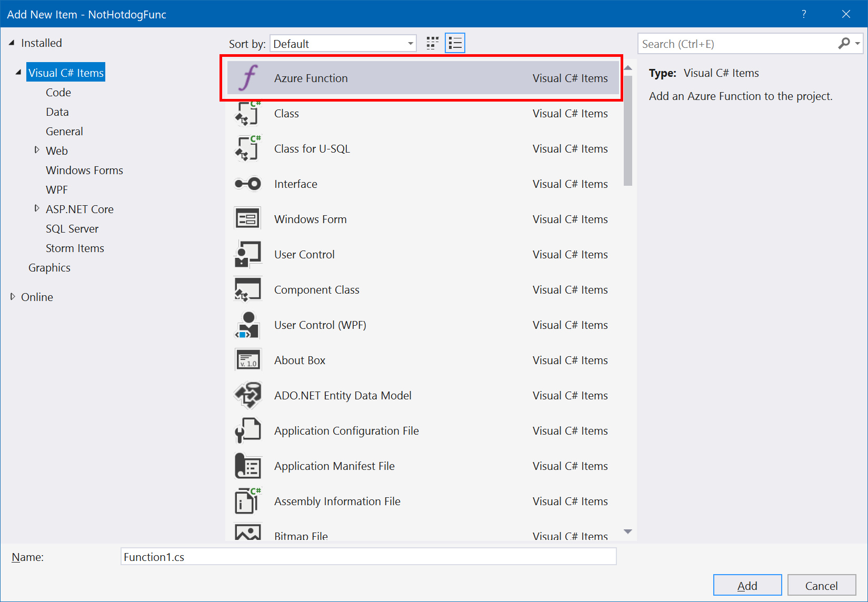Select the Code category
Image resolution: width=868 pixels, height=602 pixels.
pos(58,92)
